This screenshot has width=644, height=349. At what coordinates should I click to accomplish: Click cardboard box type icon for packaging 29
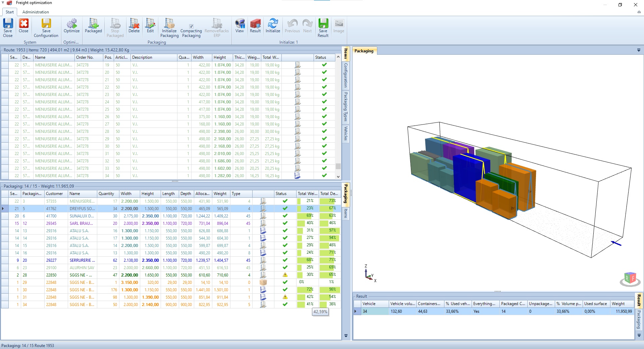coord(263,282)
